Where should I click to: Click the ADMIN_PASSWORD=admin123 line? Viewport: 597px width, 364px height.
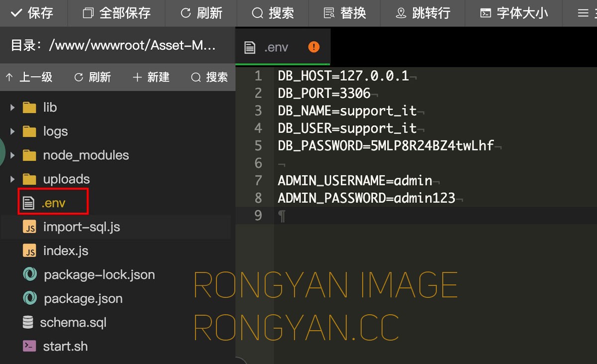click(367, 198)
